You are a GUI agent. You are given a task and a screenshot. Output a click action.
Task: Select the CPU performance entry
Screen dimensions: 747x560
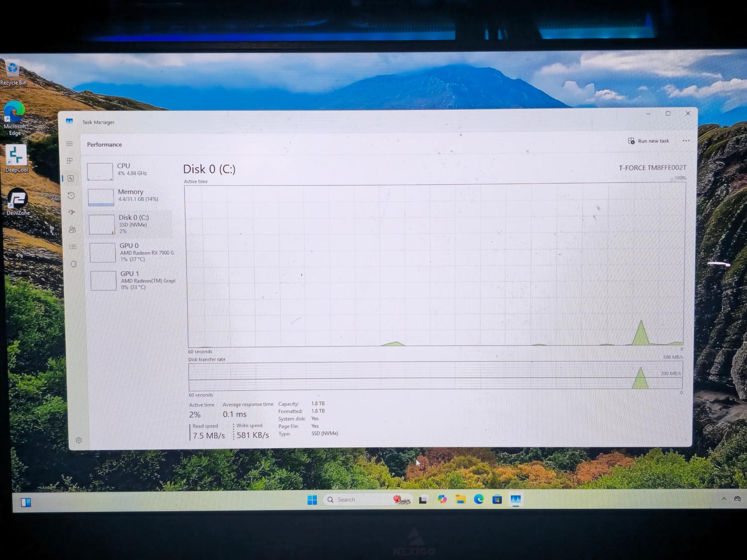(129, 171)
